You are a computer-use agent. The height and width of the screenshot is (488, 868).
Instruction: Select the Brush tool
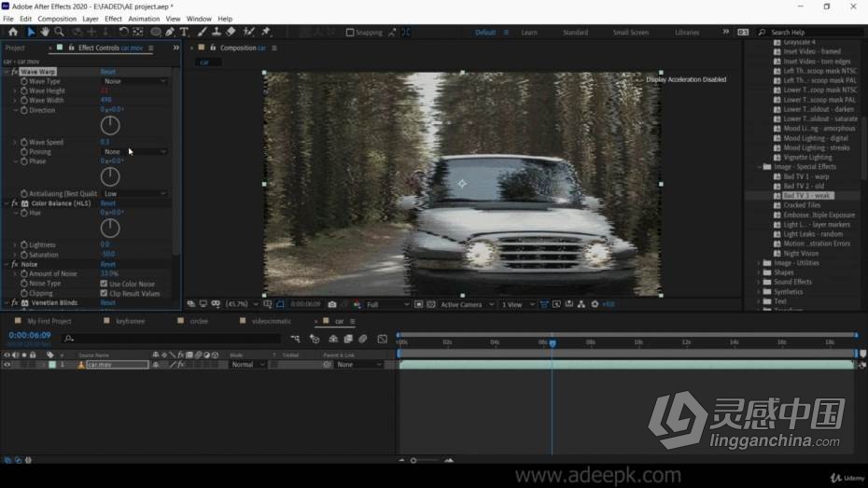tap(203, 32)
